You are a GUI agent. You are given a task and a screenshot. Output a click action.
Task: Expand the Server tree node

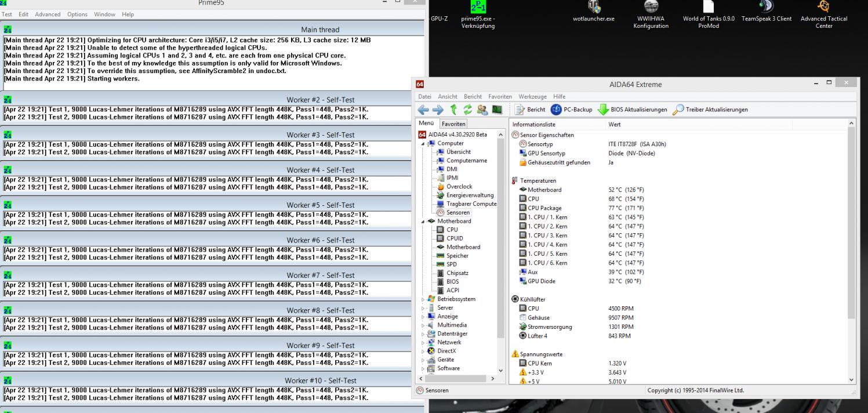click(x=423, y=308)
